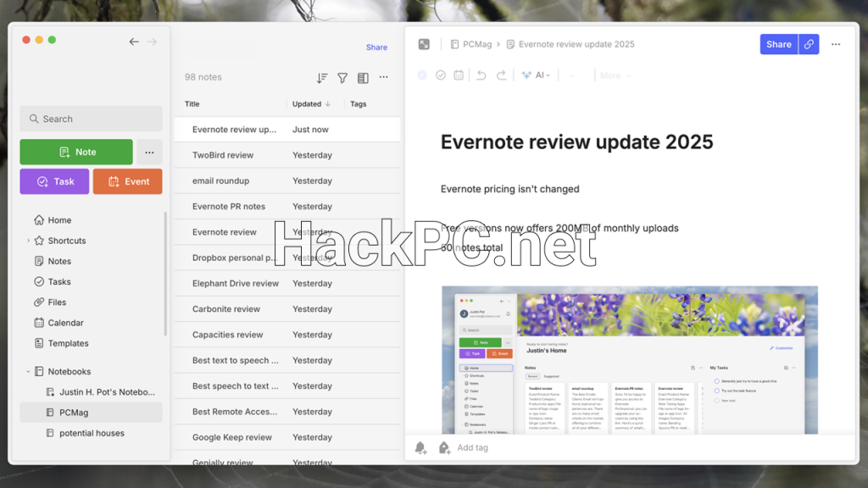Open the Capacities review note
Screen dimensions: 868x488
[x=287, y=335]
